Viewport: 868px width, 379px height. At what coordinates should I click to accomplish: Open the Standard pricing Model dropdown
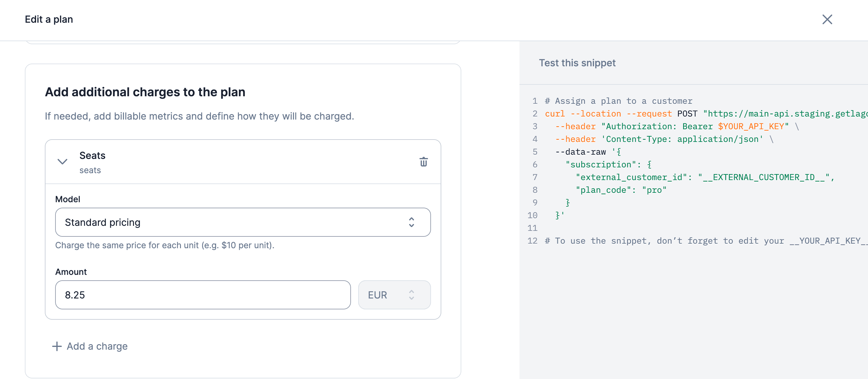242,222
